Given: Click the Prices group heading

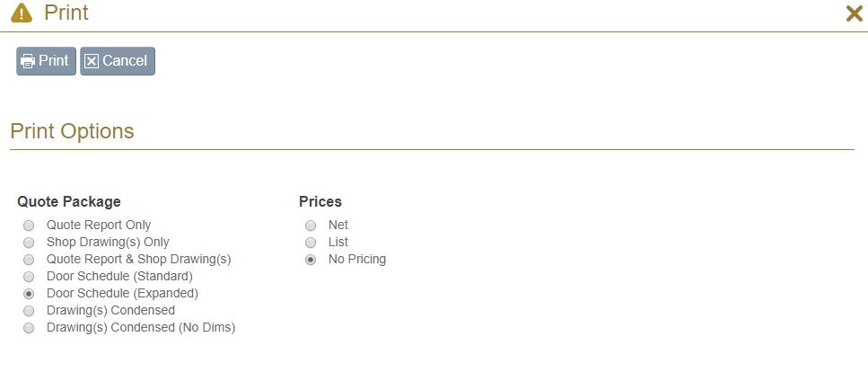Looking at the screenshot, I should coord(320,201).
